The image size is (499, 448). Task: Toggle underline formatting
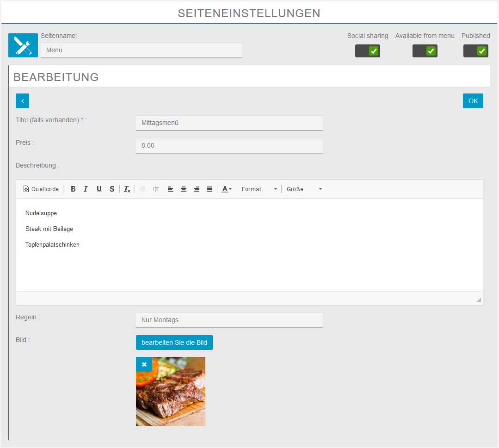[99, 189]
